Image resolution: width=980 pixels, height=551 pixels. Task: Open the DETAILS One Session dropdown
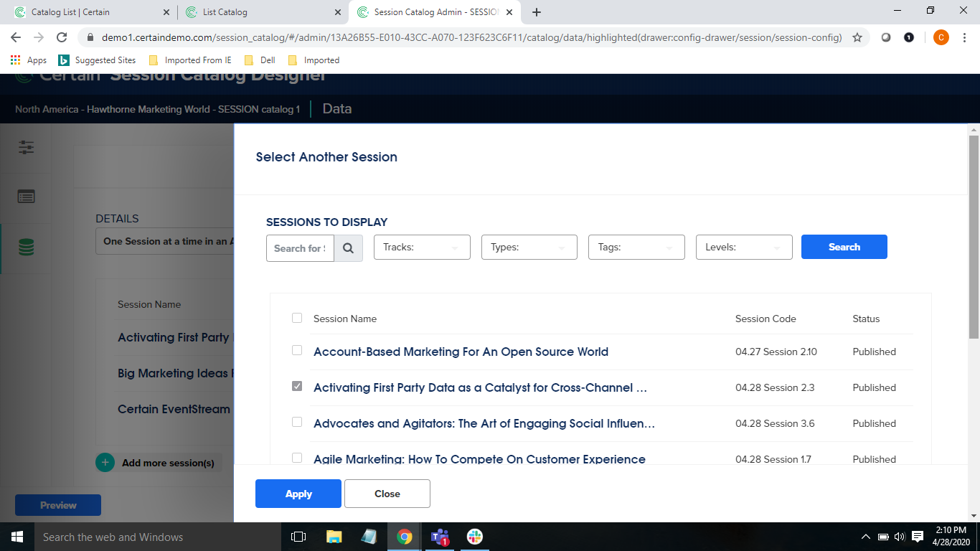pyautogui.click(x=165, y=241)
